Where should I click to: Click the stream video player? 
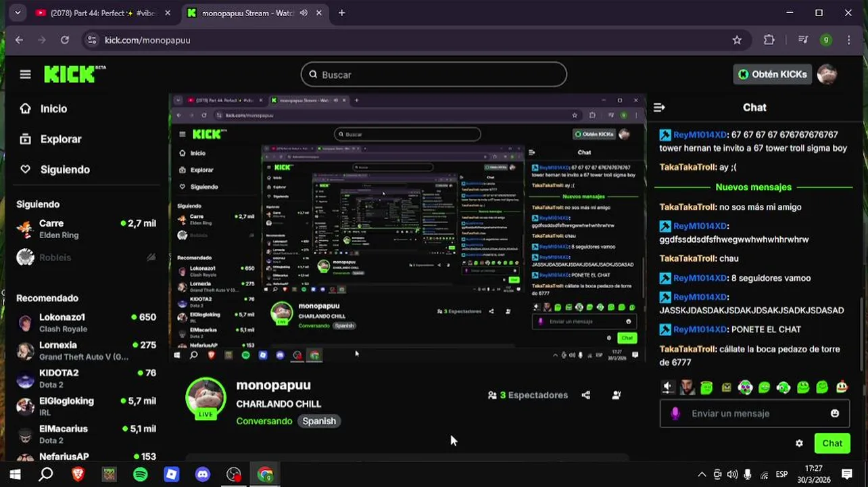point(408,228)
